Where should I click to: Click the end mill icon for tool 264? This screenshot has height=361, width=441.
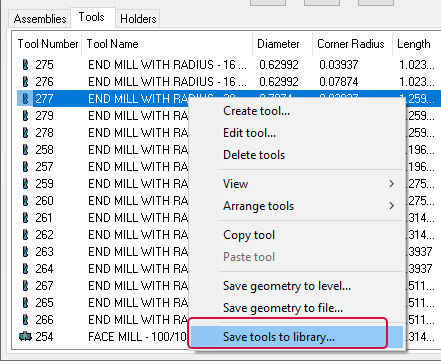(25, 269)
